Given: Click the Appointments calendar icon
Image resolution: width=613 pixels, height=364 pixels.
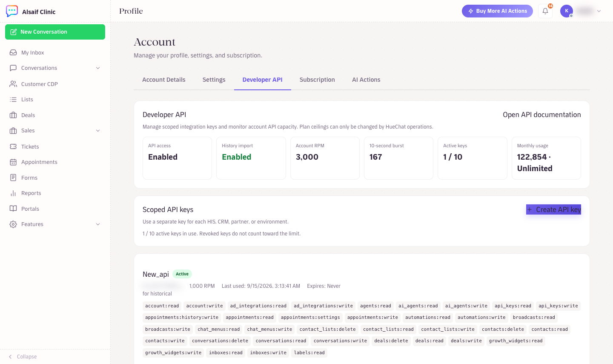Looking at the screenshot, I should [13, 162].
